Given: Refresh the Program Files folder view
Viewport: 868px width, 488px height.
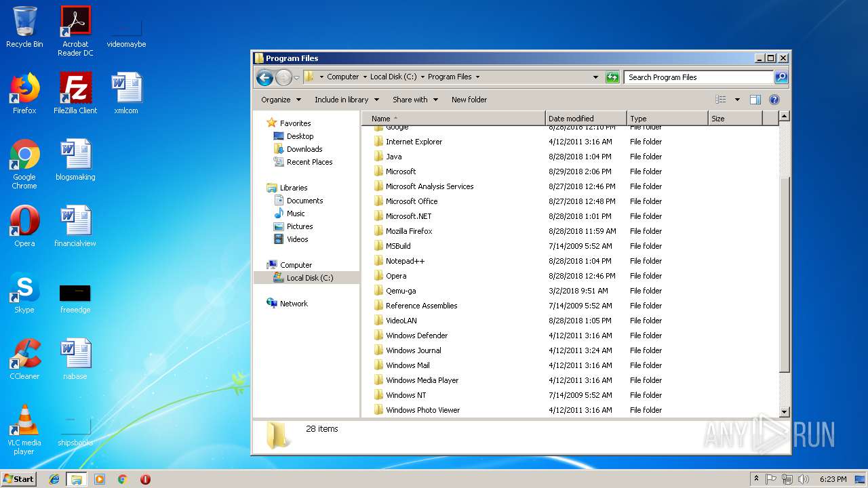Looking at the screenshot, I should 612,77.
